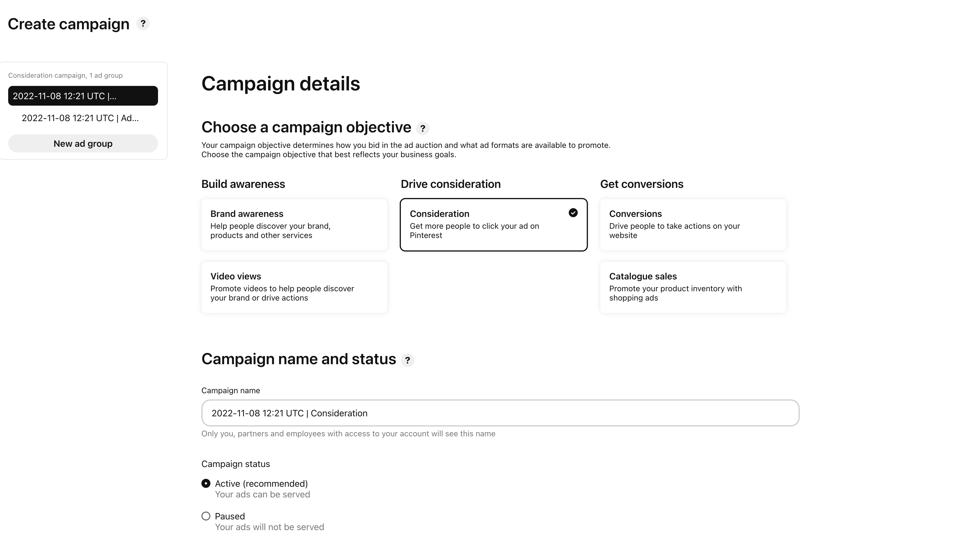Click the Campaign details heading
The image size is (980, 538).
click(280, 83)
